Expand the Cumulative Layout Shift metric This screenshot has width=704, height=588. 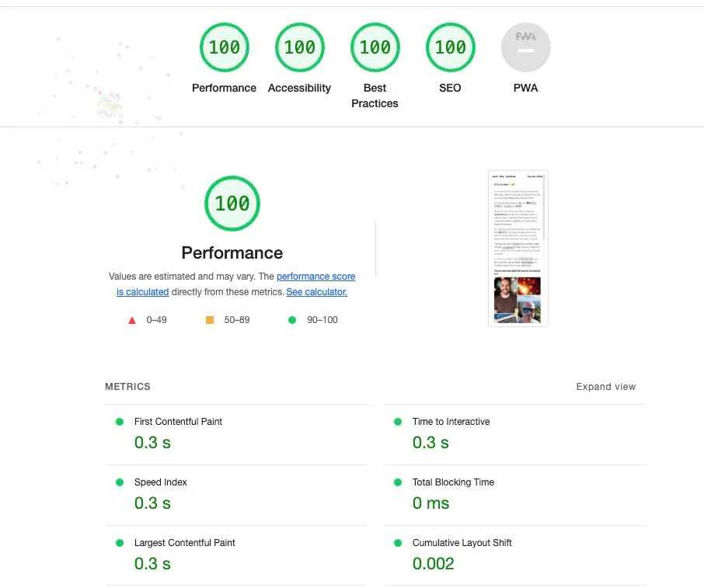pos(462,543)
